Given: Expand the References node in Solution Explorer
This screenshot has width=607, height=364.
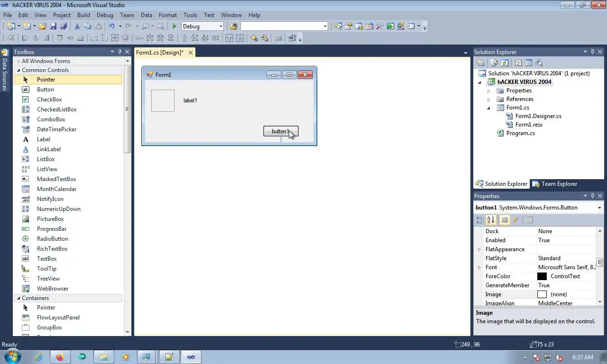Looking at the screenshot, I should (x=488, y=99).
